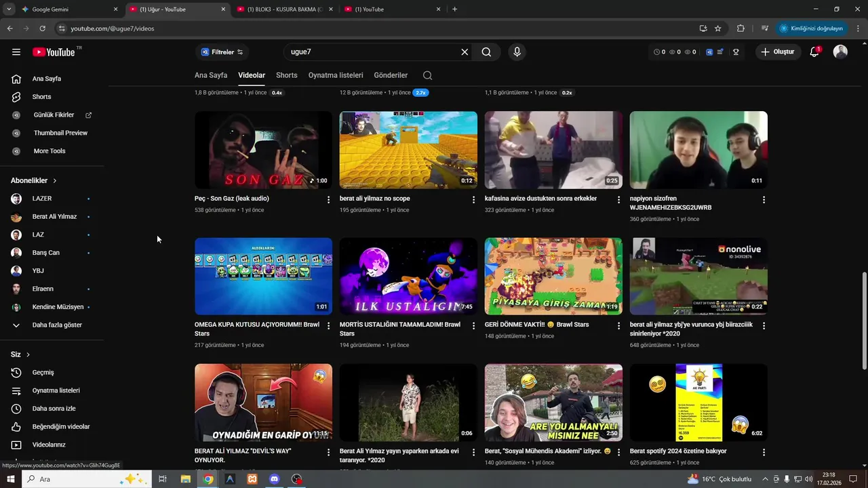Click the blue IQ extension icon in header

(709, 52)
